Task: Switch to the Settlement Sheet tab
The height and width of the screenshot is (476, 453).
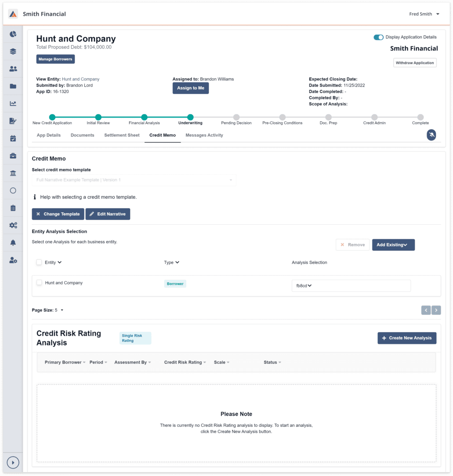Action: tap(122, 135)
